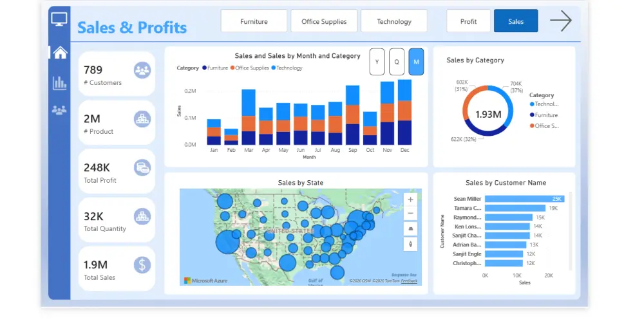
Task: Click the 704K (37%) donut label
Action: [516, 87]
